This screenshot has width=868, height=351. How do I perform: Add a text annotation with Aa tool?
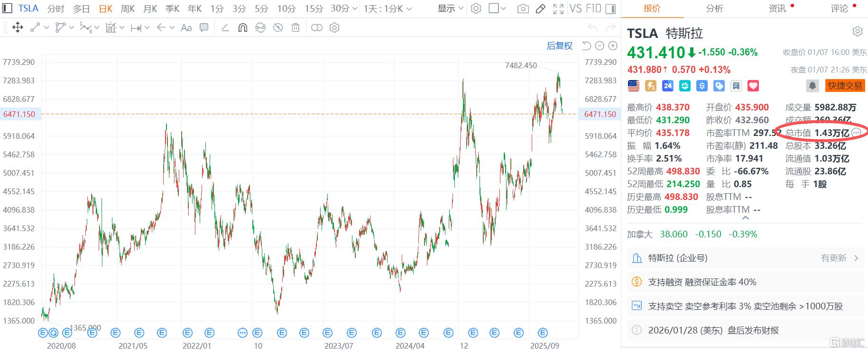pyautogui.click(x=186, y=28)
